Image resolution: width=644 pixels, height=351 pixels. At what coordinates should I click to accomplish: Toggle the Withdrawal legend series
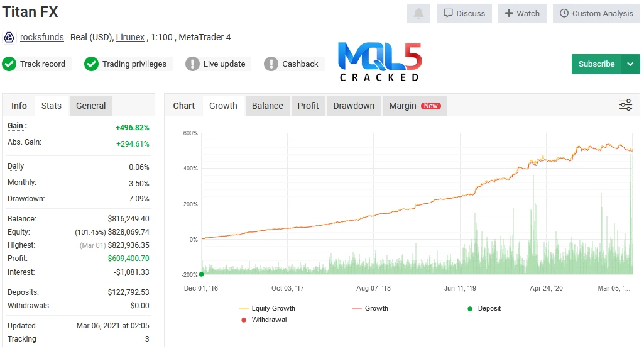[264, 320]
